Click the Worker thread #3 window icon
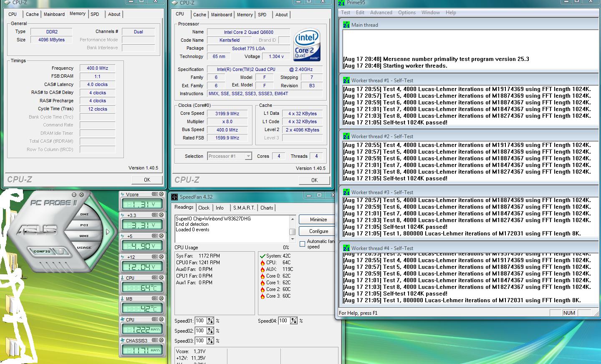This screenshot has width=601, height=364. click(346, 192)
